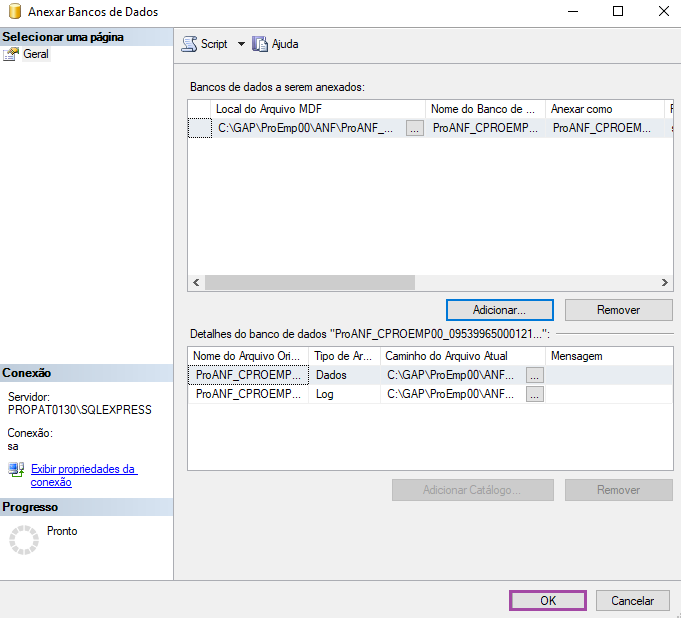Click the connection properties icon
Viewport: 681px width, 618px height.
pyautogui.click(x=17, y=470)
